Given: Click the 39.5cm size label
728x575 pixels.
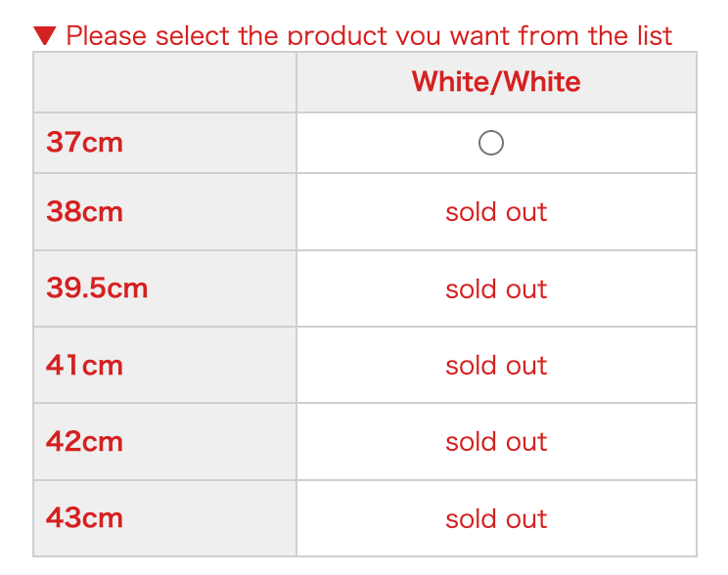Looking at the screenshot, I should tap(97, 288).
